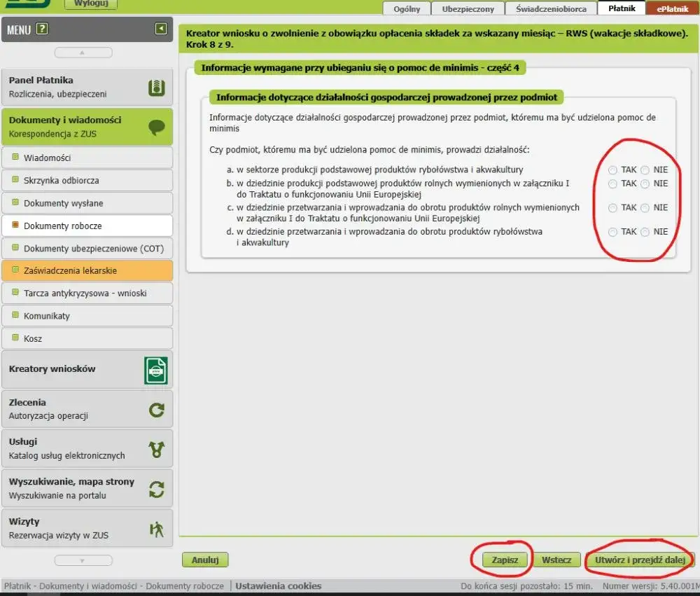The width and height of the screenshot is (700, 596).
Task: Switch to the Ubezpieczony tab
Action: tap(468, 9)
